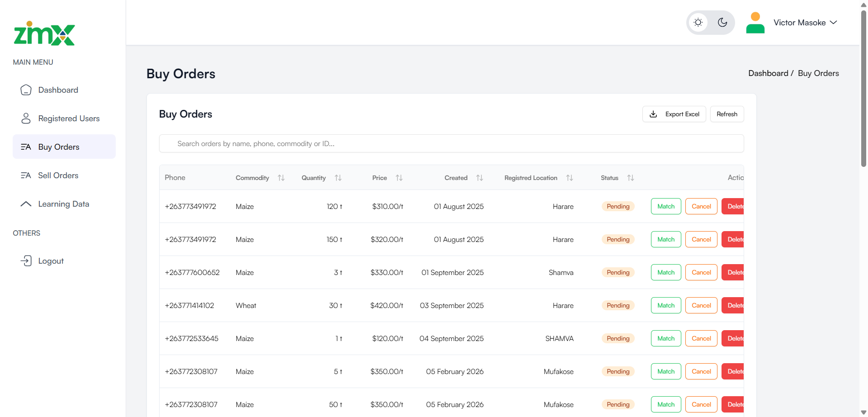868x417 pixels.
Task: Open Victor Masoke account dropdown
Action: (805, 23)
